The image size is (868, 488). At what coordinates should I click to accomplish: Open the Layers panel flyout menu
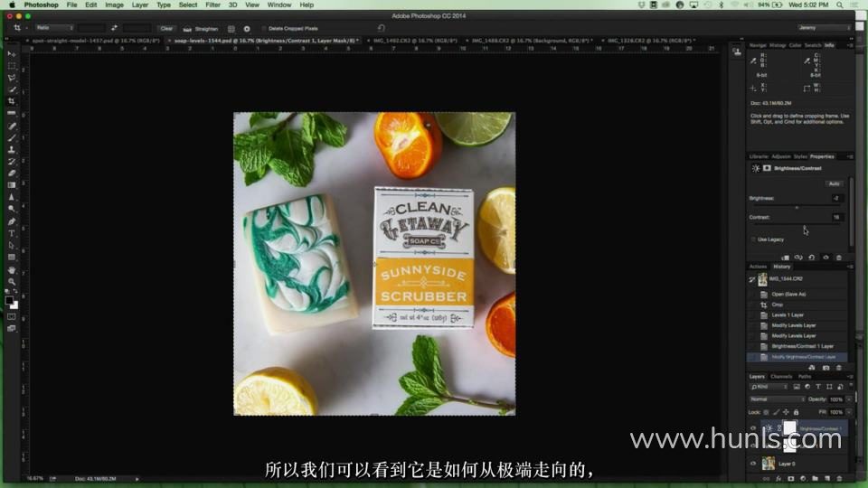[x=850, y=377]
